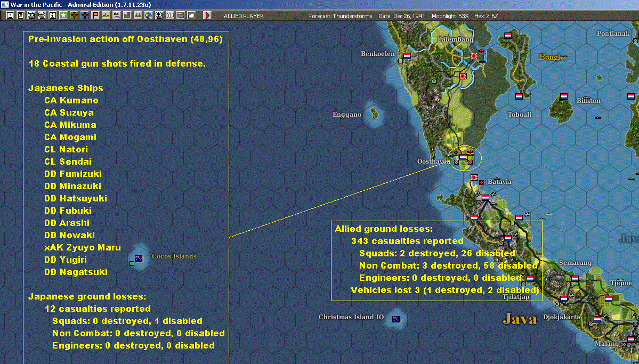Open the document list icon in the toolbar
This screenshot has width=639, height=364.
[x=21, y=15]
